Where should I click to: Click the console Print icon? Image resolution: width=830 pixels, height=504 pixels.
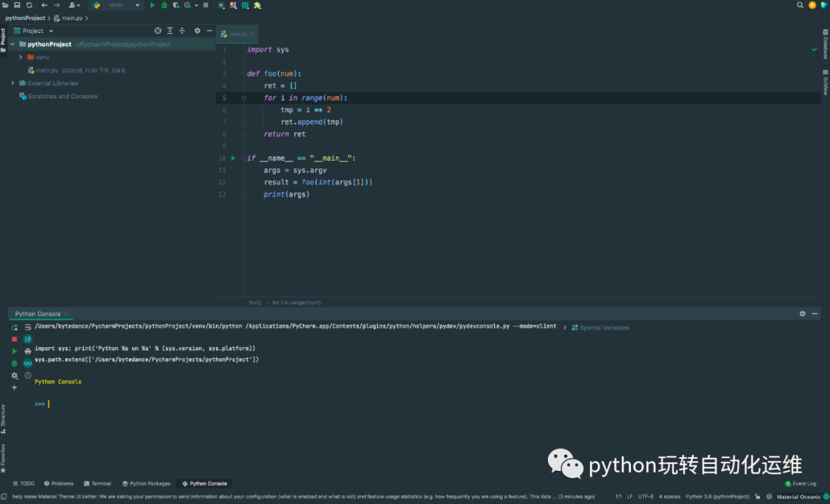28,351
